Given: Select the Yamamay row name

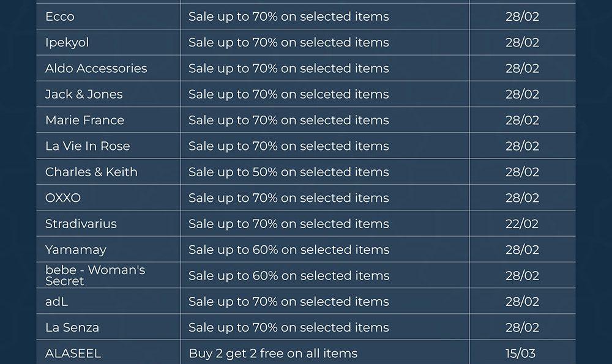Looking at the screenshot, I should tap(76, 250).
